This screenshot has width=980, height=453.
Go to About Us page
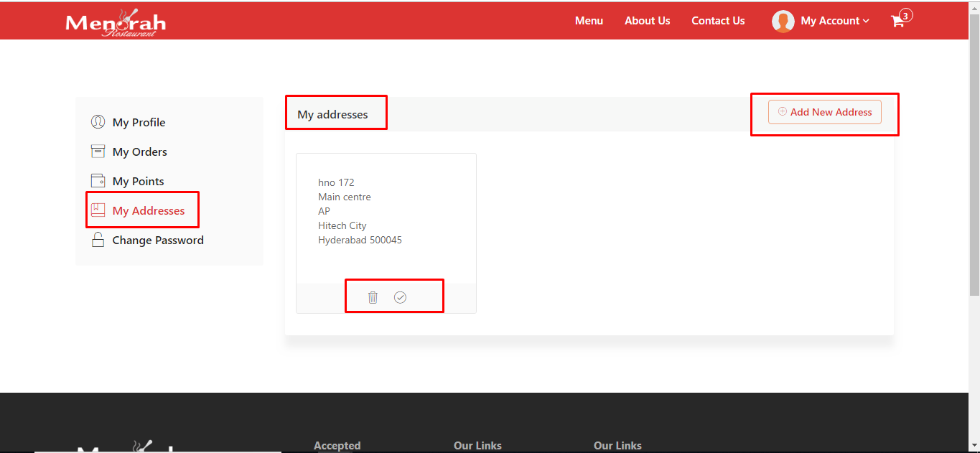(x=647, y=21)
